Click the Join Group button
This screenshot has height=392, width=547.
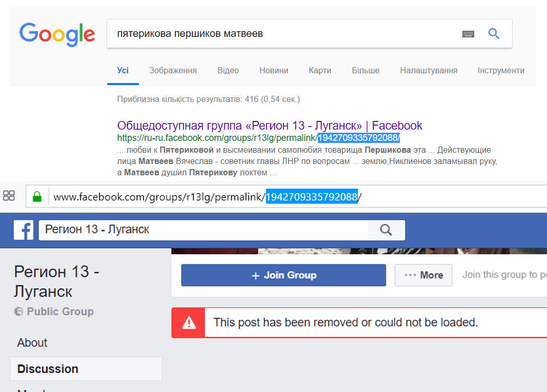coord(283,275)
